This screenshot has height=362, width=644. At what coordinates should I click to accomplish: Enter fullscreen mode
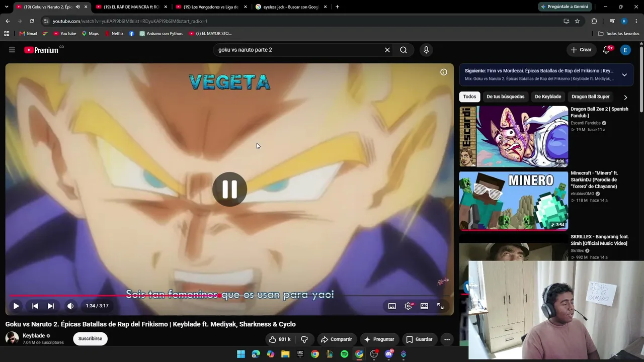tap(440, 306)
